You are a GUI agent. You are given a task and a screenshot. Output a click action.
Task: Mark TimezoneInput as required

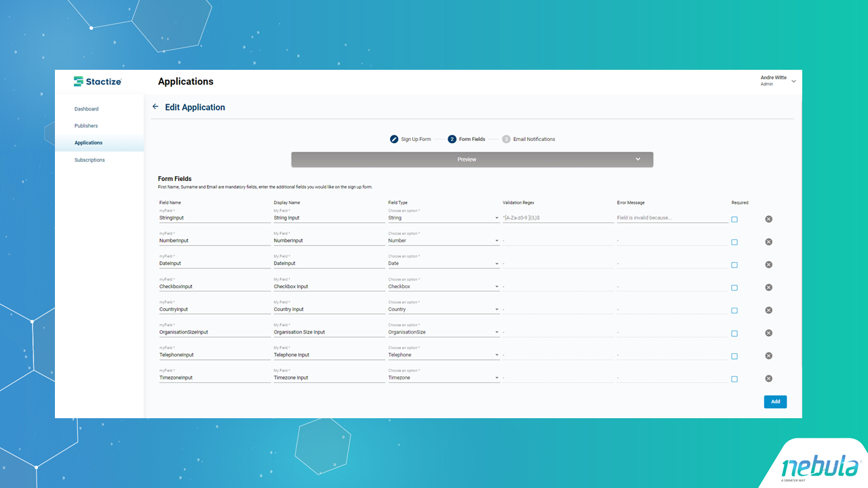pyautogui.click(x=734, y=379)
